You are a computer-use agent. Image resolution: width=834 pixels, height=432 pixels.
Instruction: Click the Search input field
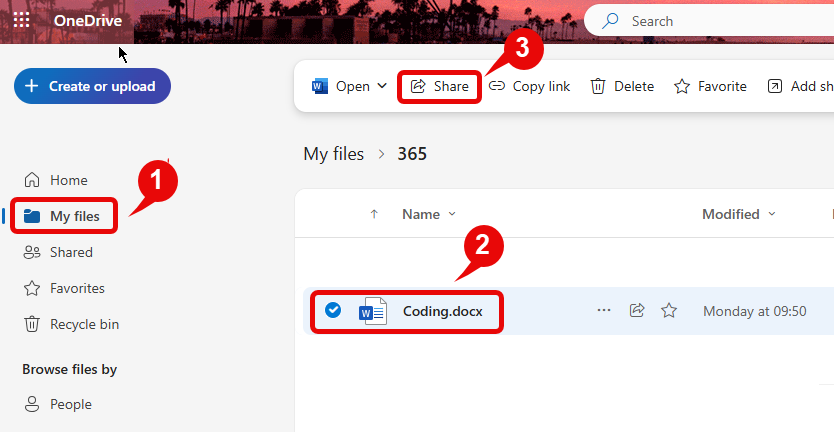720,21
